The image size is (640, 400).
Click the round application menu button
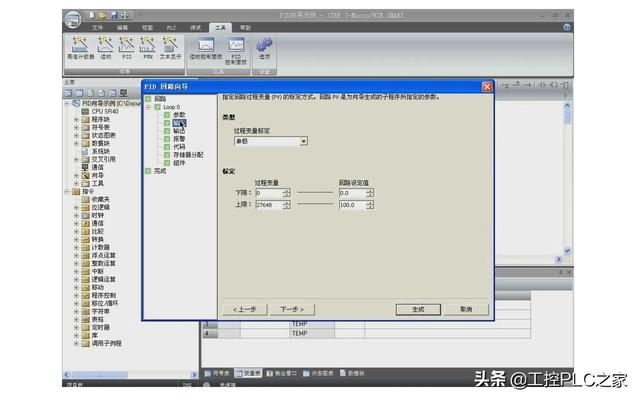pyautogui.click(x=73, y=19)
